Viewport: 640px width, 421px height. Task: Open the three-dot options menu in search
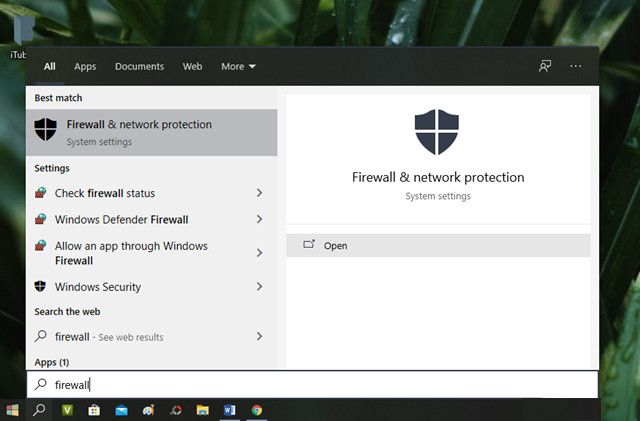click(x=576, y=66)
